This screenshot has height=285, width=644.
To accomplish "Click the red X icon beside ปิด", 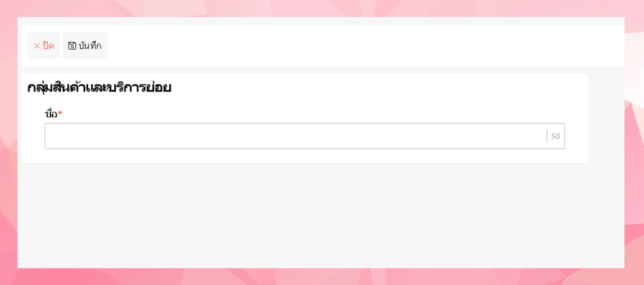I will click(x=36, y=46).
